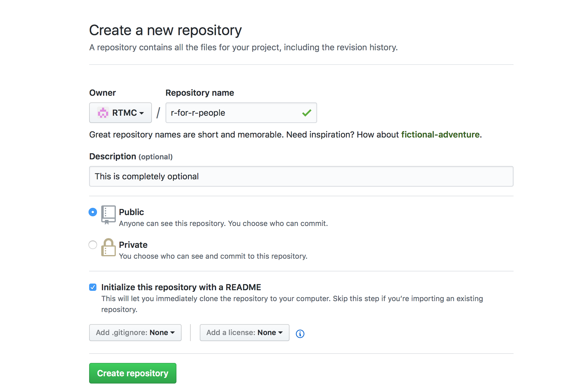Screen dimensions: 576x392
Task: Click the Repository name field label
Action: tap(199, 93)
